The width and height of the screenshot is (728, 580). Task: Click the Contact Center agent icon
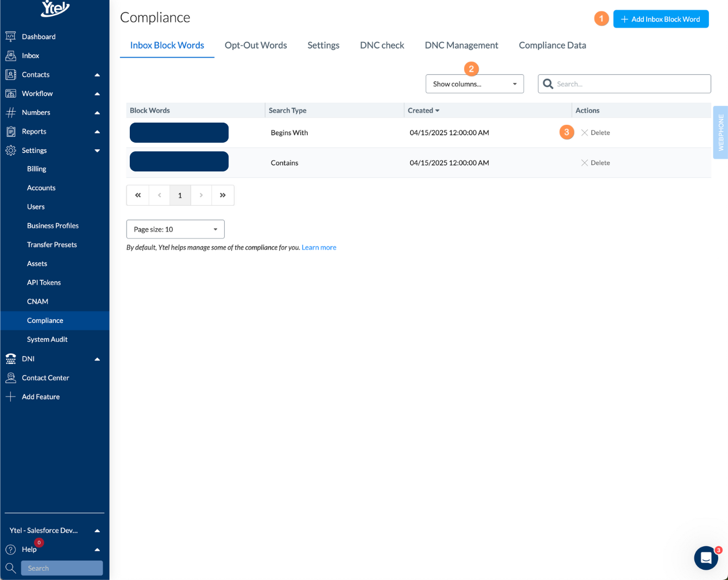point(10,378)
